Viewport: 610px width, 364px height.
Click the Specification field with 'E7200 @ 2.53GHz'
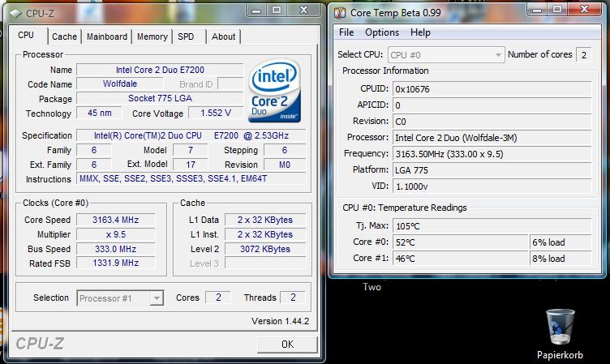[191, 135]
